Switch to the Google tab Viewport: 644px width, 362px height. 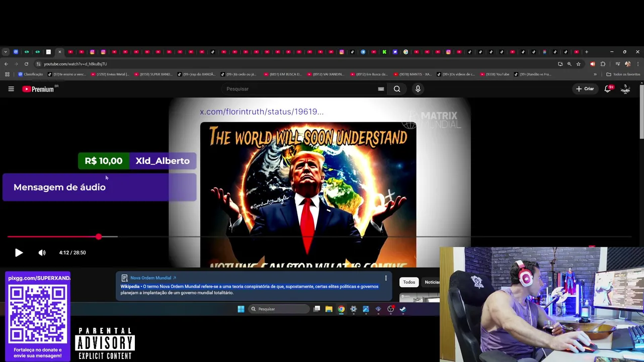tap(406, 52)
